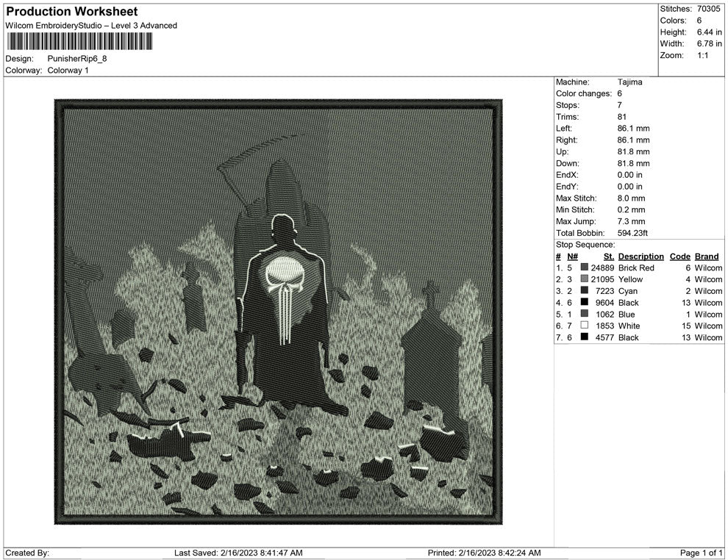The image size is (728, 560).
Task: Click the 'Brick Red' description text
Action: tap(636, 268)
